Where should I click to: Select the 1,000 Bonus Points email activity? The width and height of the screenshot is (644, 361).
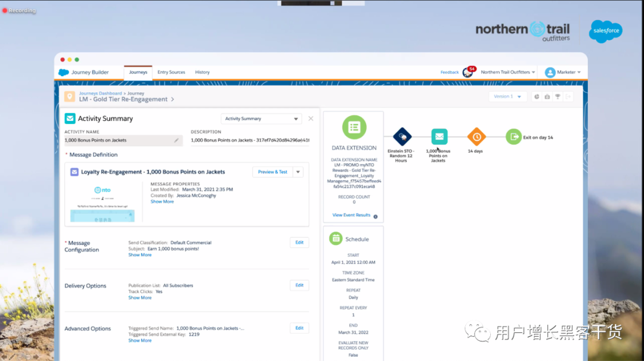click(439, 136)
